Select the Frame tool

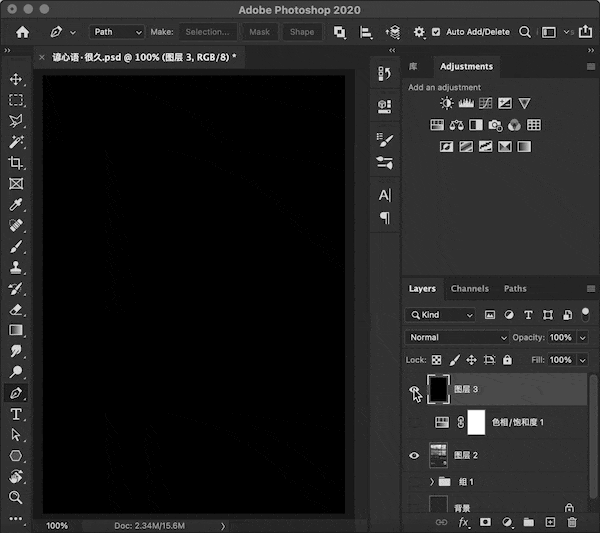(x=16, y=184)
